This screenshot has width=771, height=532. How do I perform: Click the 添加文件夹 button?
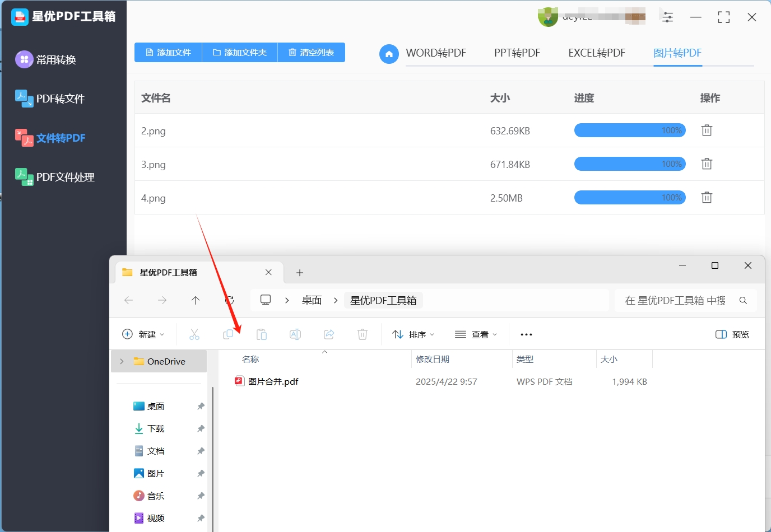(240, 53)
